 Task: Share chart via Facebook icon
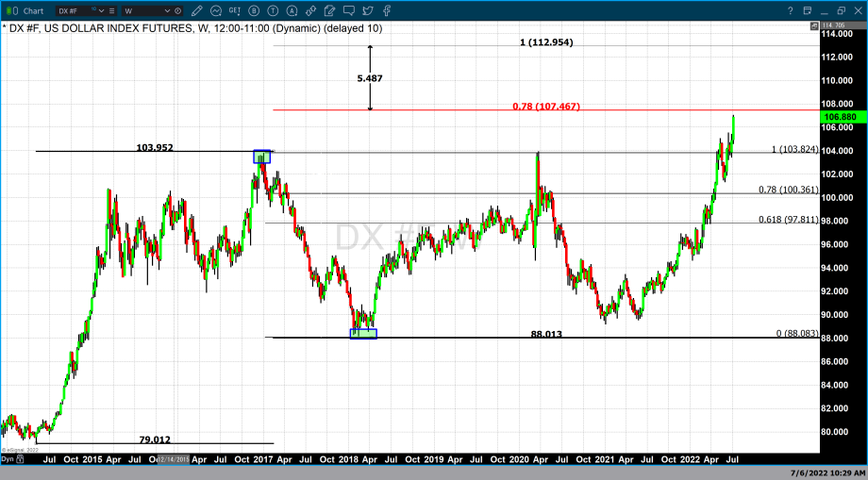[x=387, y=10]
